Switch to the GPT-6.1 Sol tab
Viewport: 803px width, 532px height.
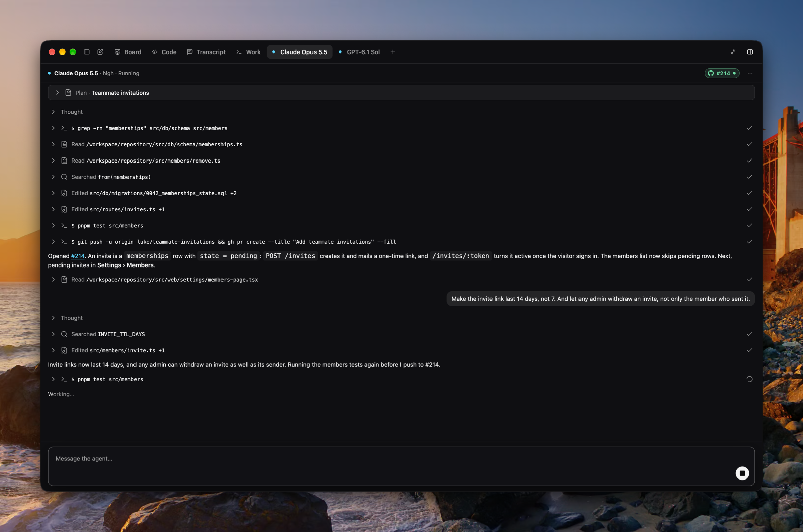(x=359, y=52)
